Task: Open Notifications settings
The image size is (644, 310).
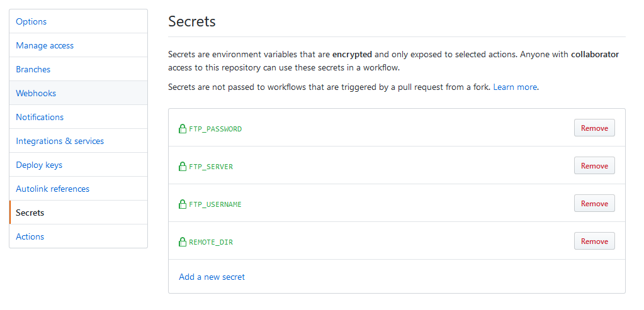Action: pyautogui.click(x=78, y=117)
